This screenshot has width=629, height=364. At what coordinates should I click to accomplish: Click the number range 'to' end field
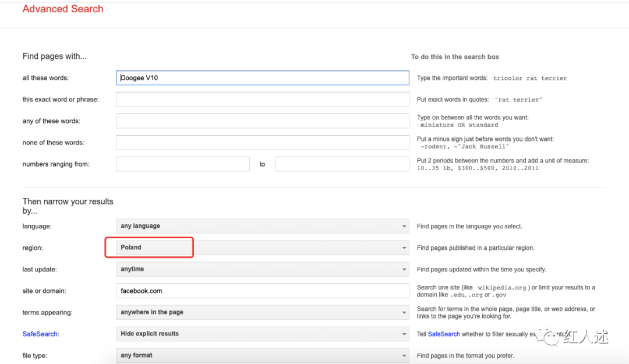[x=342, y=164]
